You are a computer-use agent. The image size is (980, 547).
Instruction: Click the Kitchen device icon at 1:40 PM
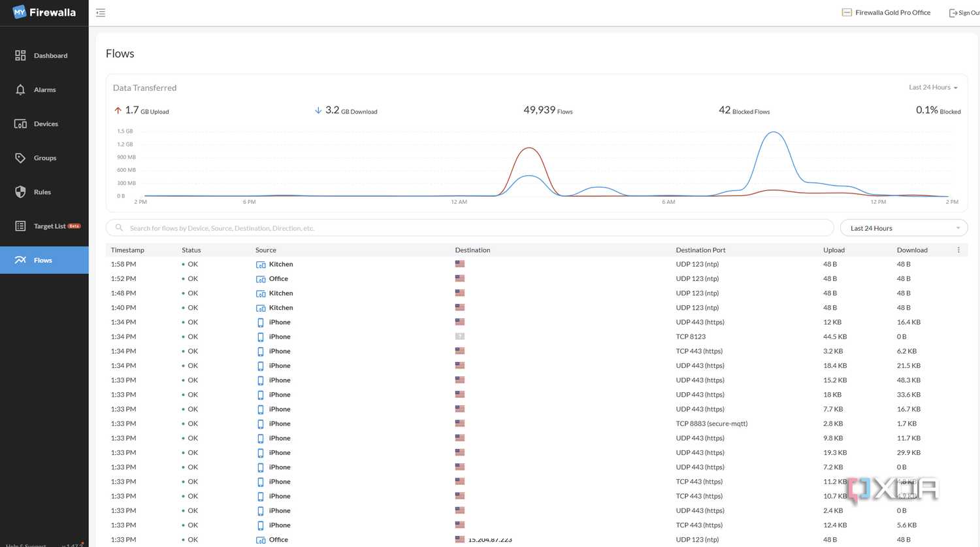(261, 308)
